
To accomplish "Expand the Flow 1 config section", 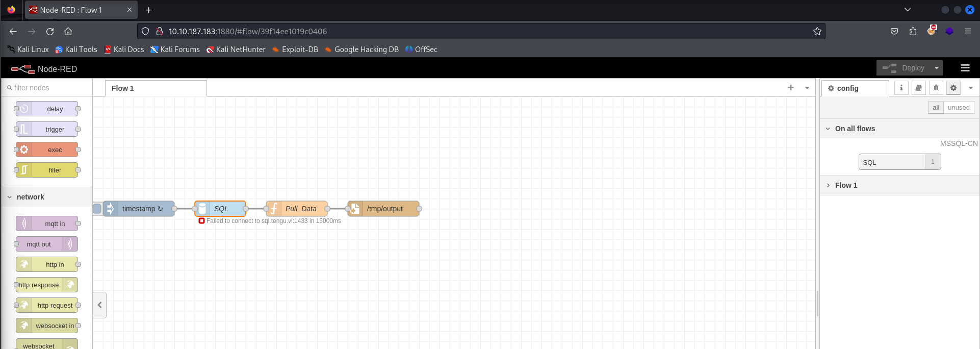I will 899,185.
